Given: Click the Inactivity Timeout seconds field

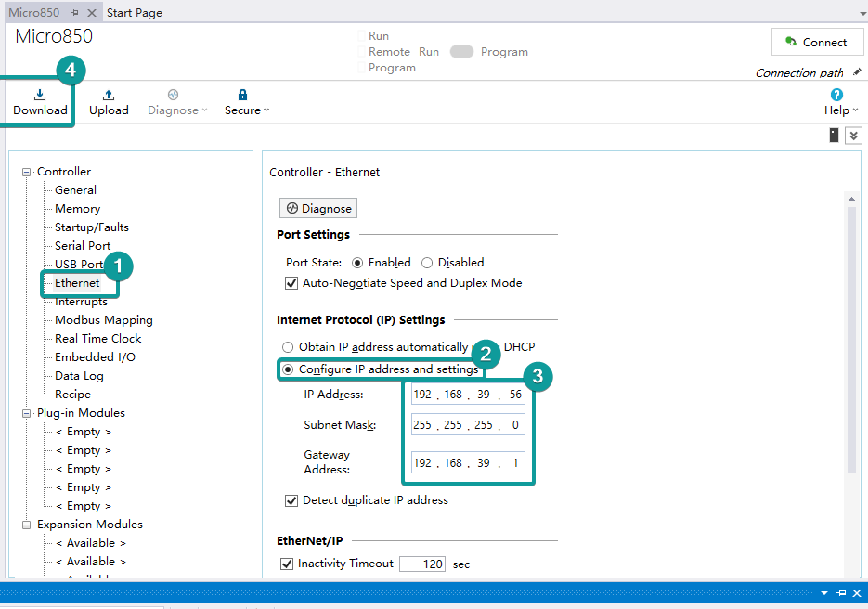Looking at the screenshot, I should click(x=422, y=564).
